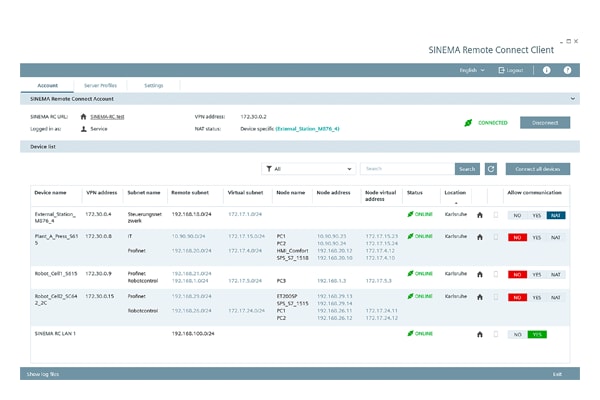Click the device Search input field
The image size is (600, 400).
click(x=405, y=169)
